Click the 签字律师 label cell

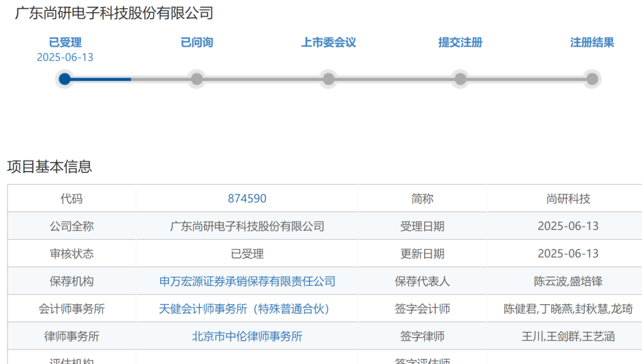pyautogui.click(x=422, y=337)
